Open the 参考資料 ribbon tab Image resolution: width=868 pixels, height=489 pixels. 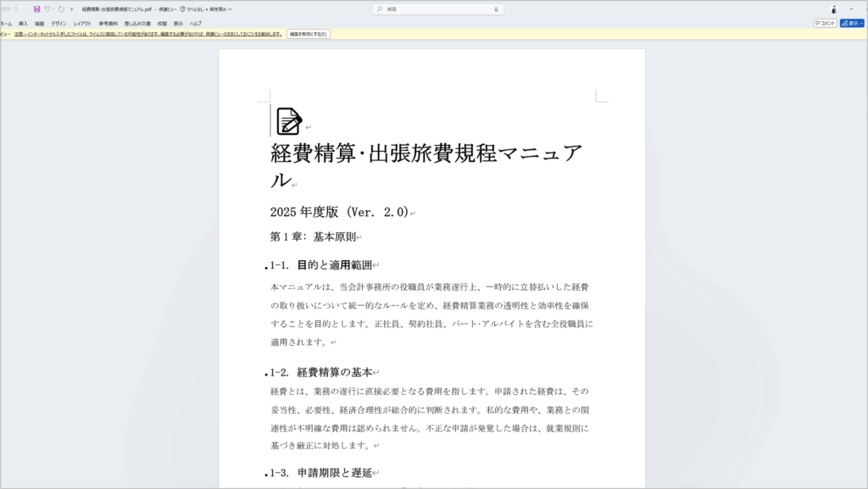point(108,24)
